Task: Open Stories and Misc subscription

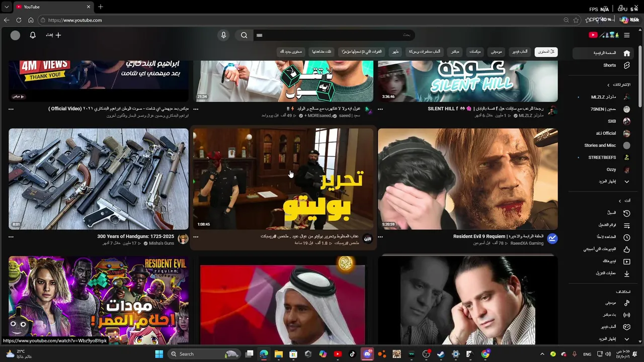Action: tap(603, 145)
